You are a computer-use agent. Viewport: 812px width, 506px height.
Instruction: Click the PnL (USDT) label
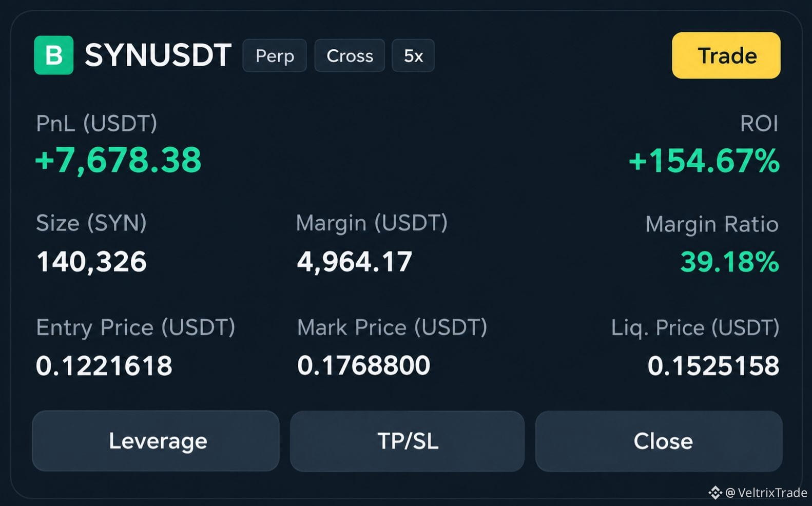96,124
